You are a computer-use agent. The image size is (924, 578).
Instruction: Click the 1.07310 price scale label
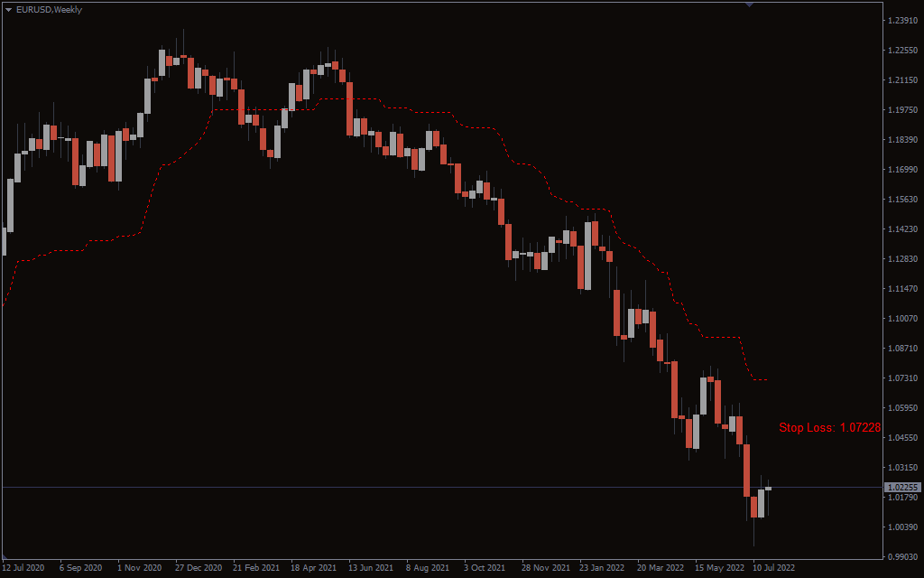(902, 378)
